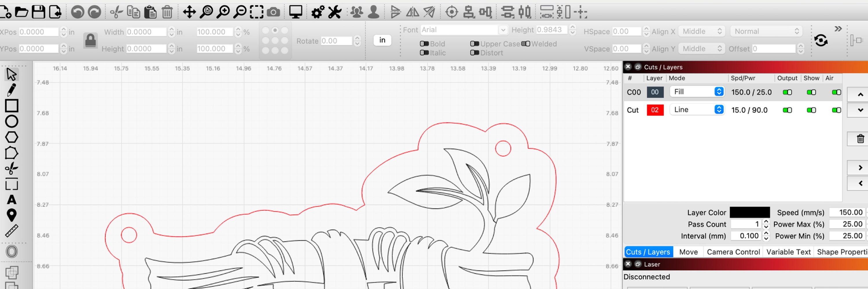
Task: Toggle Air assist for Cut layer
Action: 836,110
